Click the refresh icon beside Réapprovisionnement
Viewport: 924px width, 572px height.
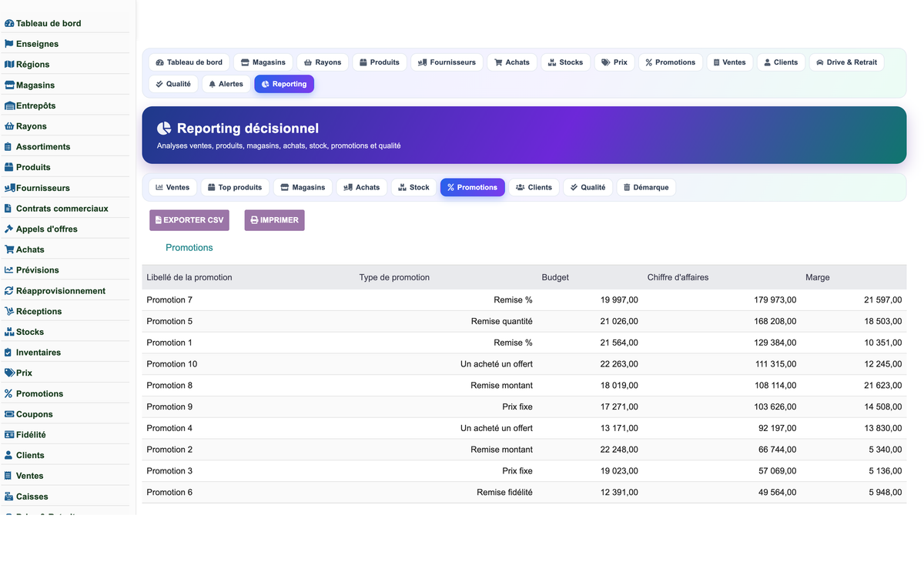coord(9,291)
